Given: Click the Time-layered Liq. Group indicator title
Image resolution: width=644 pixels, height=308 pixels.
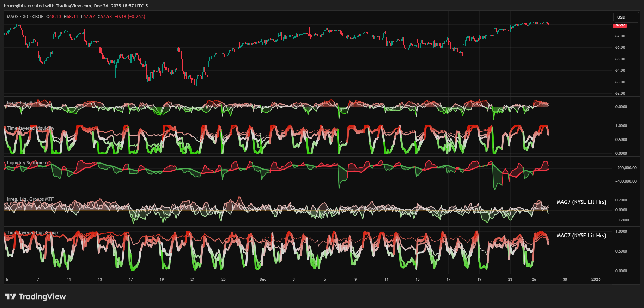Looking at the screenshot, I should pyautogui.click(x=32, y=233).
